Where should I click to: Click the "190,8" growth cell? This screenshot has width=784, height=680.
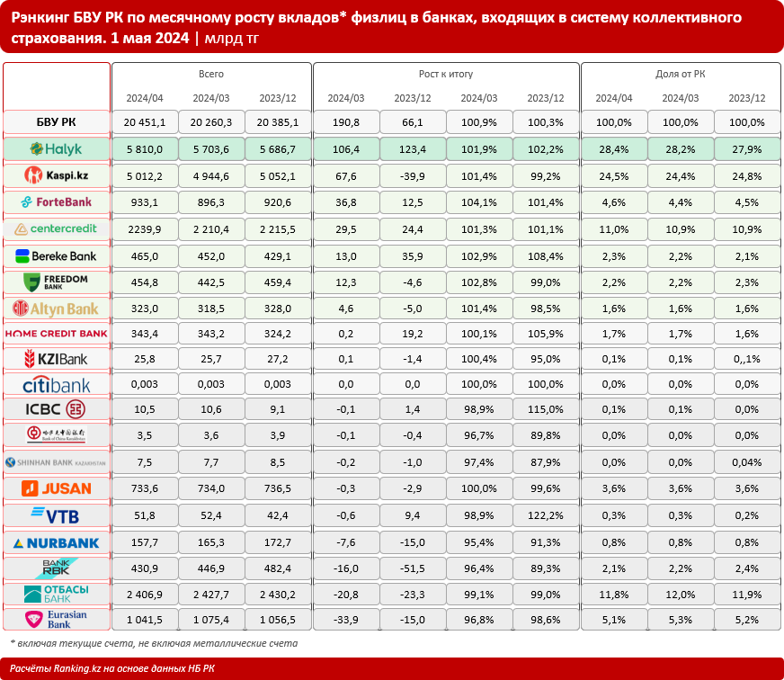[x=346, y=122]
